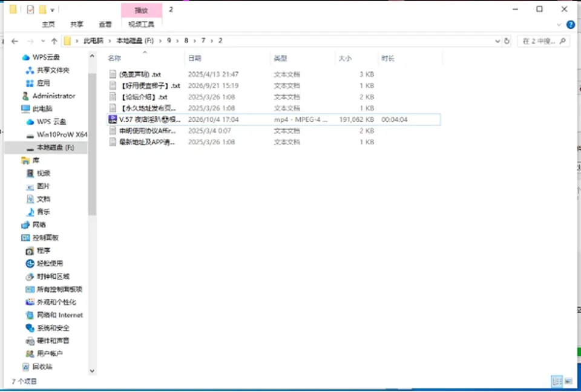The image size is (581, 392).
Task: Expand the ribbon using the chevron near Help
Action: point(559,25)
